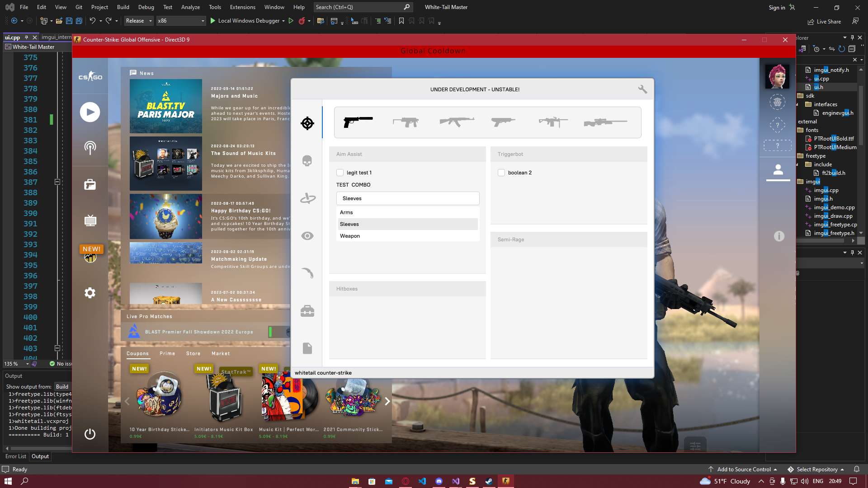Image resolution: width=868 pixels, height=488 pixels.
Task: Switch to the Market tab
Action: [221, 353]
